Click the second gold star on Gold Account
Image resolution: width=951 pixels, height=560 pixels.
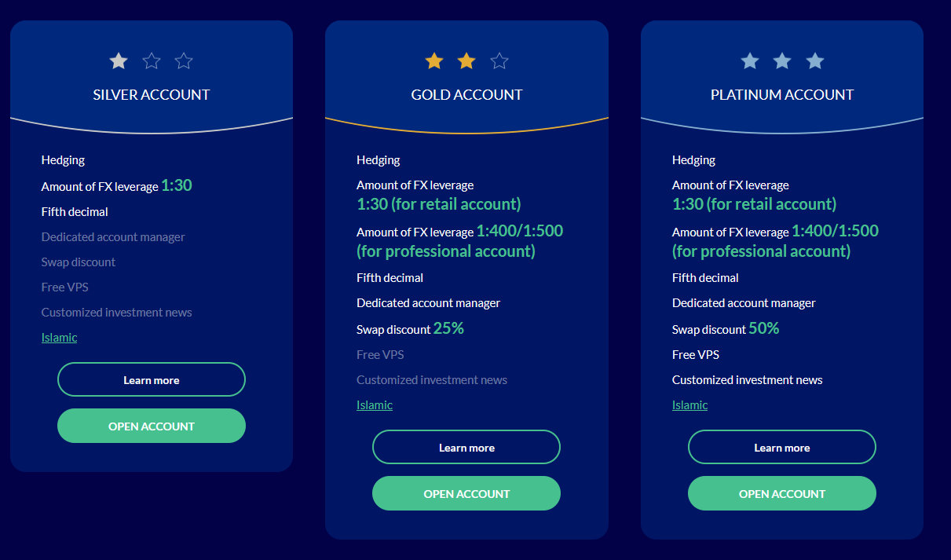[466, 60]
